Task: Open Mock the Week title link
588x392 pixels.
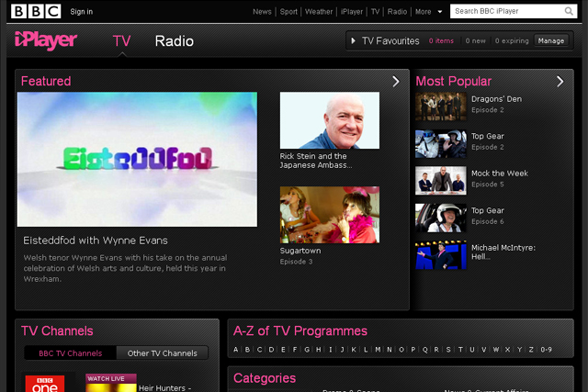Action: point(500,174)
